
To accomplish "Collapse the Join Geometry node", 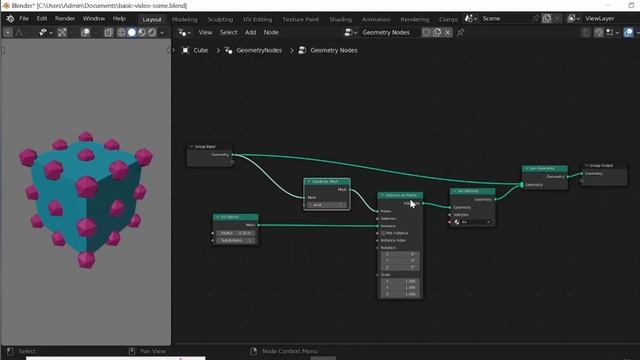I will tap(527, 168).
